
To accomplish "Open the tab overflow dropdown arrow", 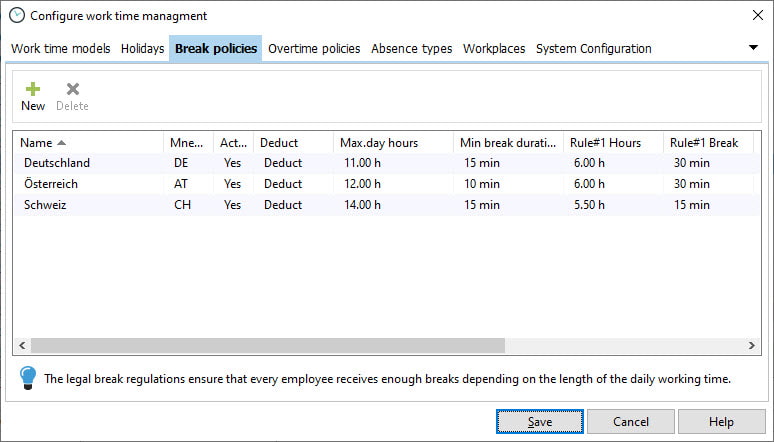I will tap(753, 48).
